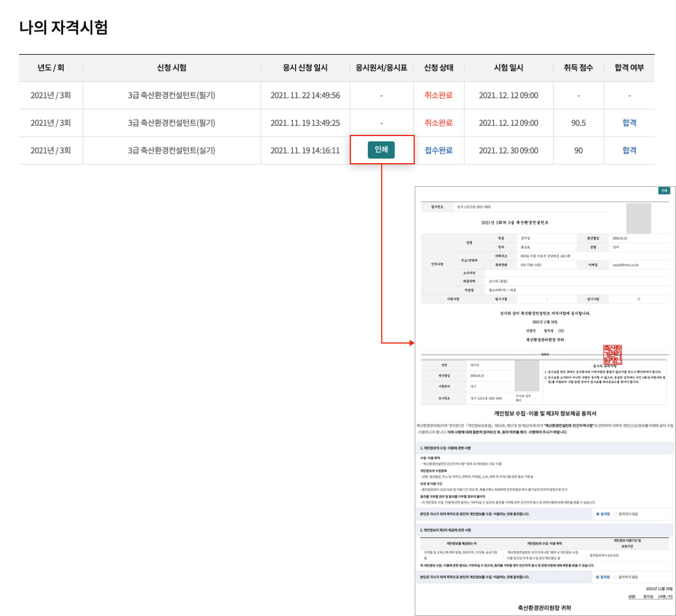The height and width of the screenshot is (616, 676).
Task: Click the 나의 자격시험 page heading
Action: [63, 27]
